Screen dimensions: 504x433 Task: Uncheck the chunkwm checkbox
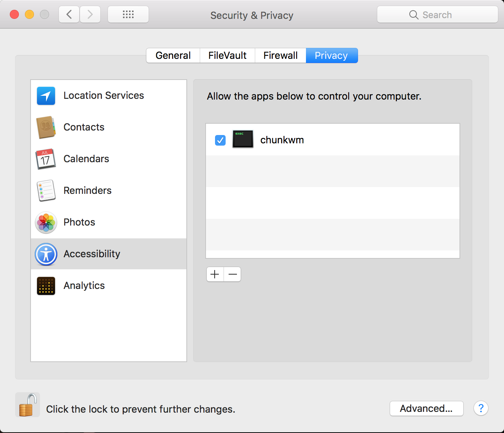coord(220,140)
